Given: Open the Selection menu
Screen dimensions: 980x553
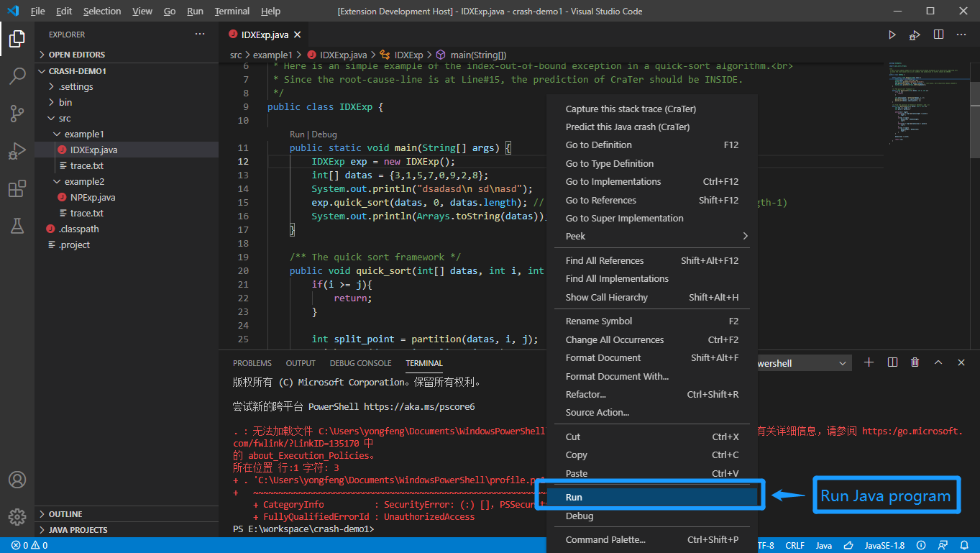Looking at the screenshot, I should pos(102,11).
